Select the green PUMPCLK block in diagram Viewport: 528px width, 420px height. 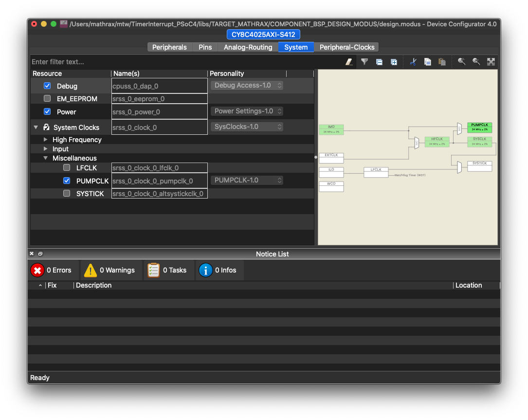[x=479, y=127]
